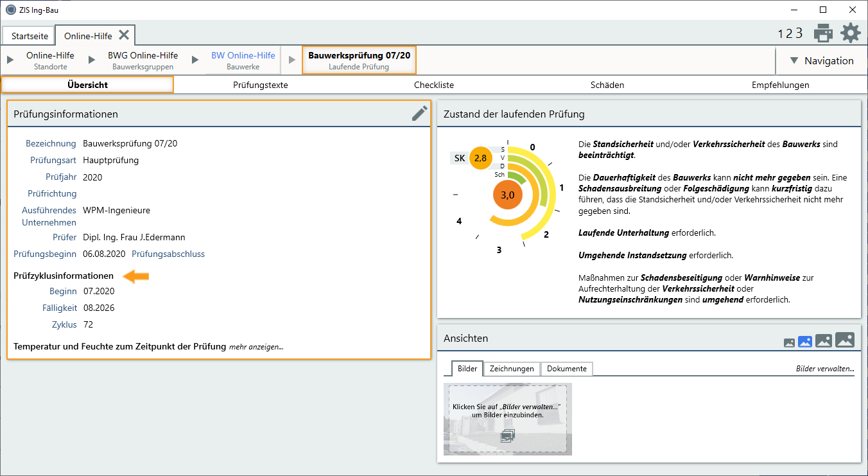Viewport: 868px width, 476px height.
Task: Open the Zeichnungen tab in Ansichten
Action: pyautogui.click(x=511, y=369)
